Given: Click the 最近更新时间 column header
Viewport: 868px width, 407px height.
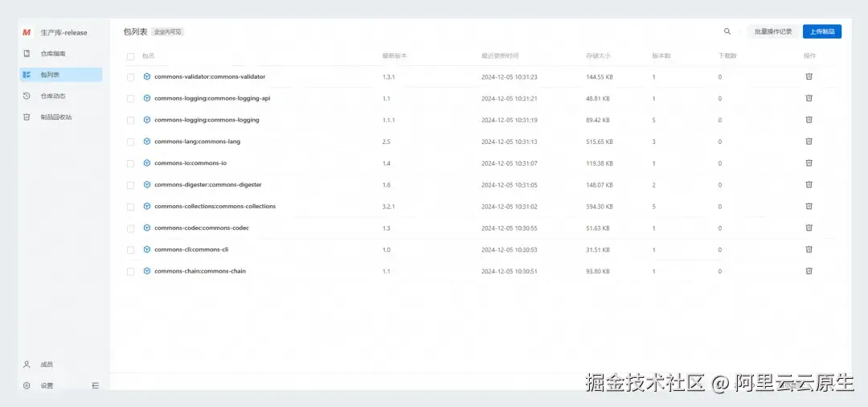Looking at the screenshot, I should (500, 56).
